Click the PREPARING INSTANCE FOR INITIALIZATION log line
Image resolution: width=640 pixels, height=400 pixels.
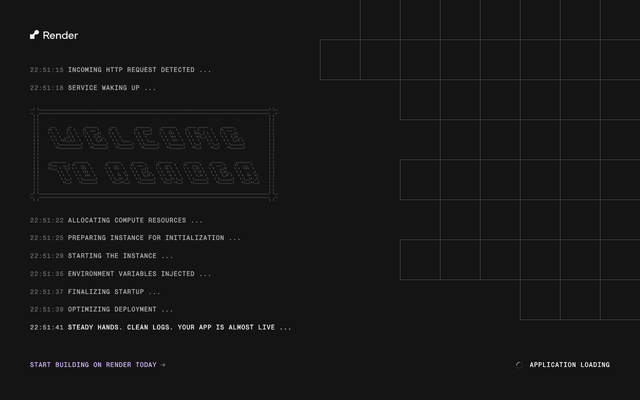point(135,238)
